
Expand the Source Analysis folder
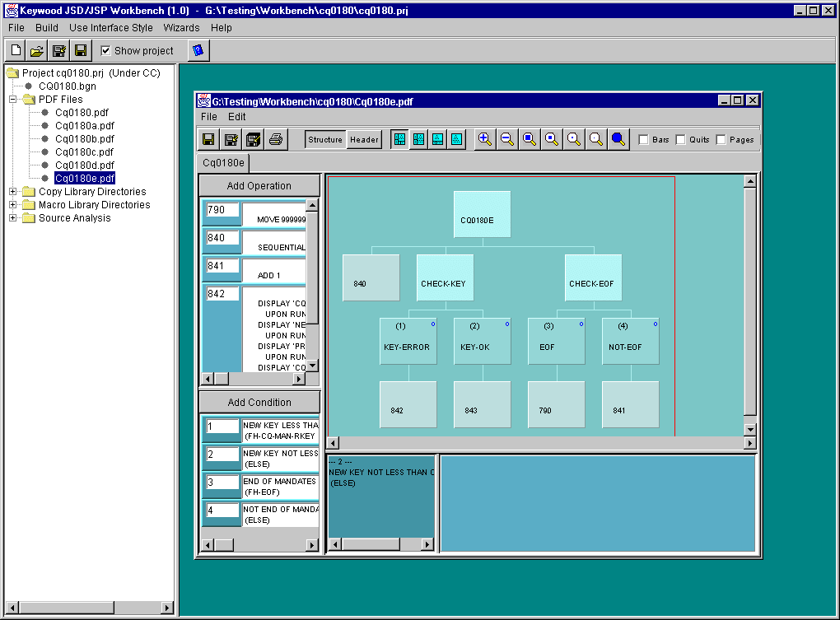click(13, 218)
